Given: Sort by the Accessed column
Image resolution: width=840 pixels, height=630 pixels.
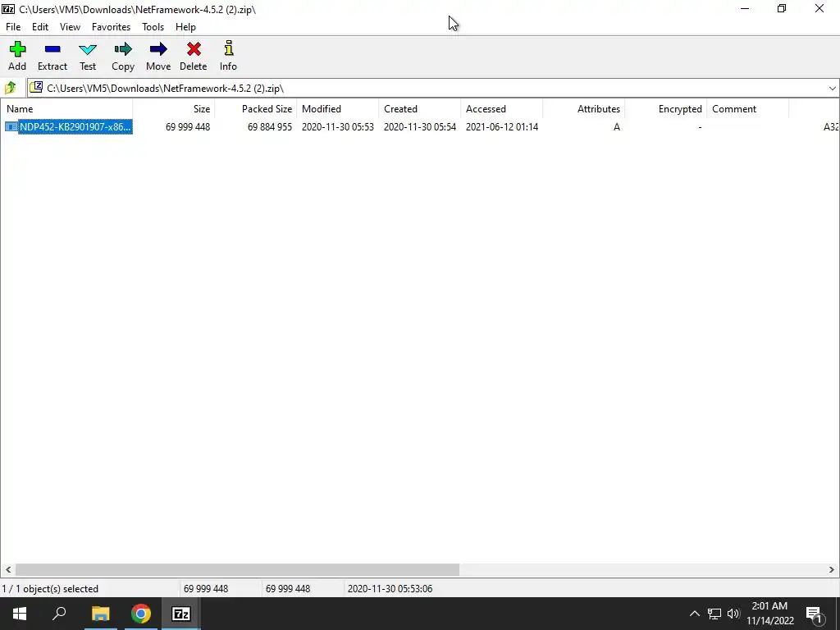Looking at the screenshot, I should click(x=501, y=109).
